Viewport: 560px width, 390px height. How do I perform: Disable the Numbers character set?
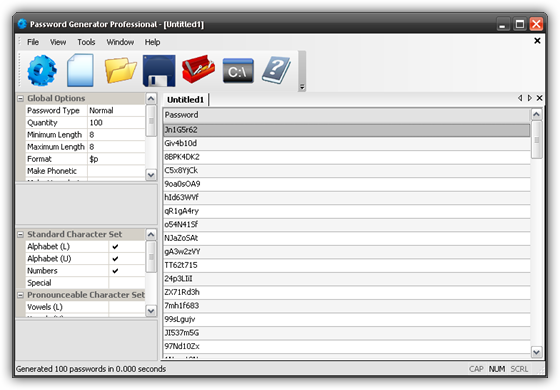point(115,271)
